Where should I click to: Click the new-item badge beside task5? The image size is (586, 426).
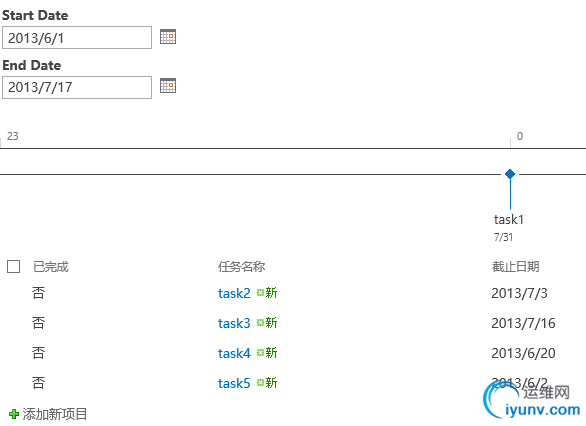tap(267, 383)
